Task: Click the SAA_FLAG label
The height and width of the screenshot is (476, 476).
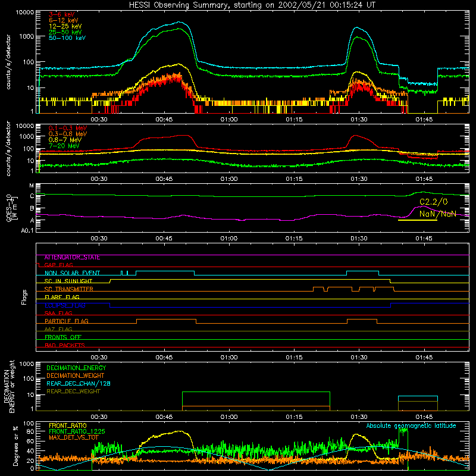Action: coord(58,314)
